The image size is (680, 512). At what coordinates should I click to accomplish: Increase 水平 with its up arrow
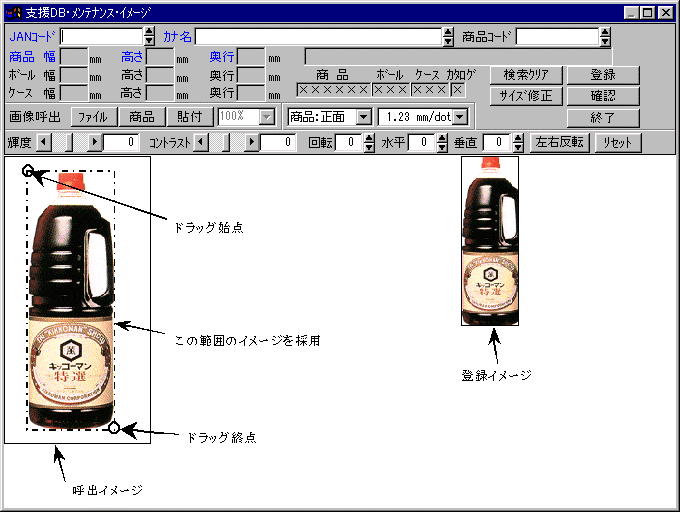pos(442,138)
